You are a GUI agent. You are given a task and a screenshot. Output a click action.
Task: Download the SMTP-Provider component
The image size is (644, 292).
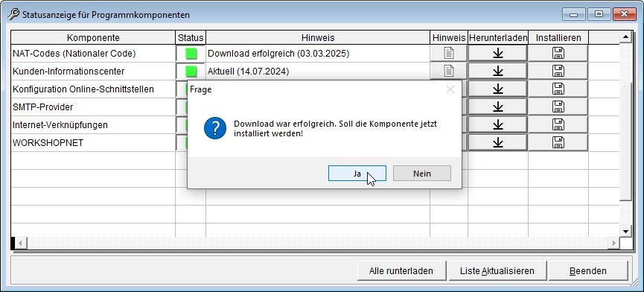(498, 107)
